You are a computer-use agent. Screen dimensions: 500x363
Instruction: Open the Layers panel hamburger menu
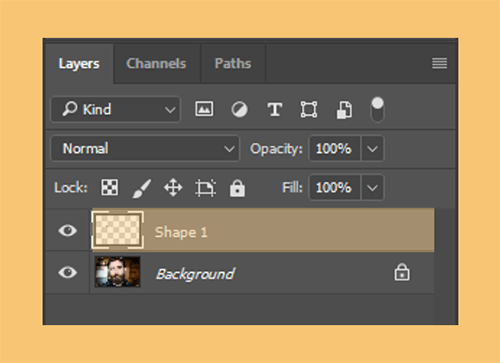[439, 63]
